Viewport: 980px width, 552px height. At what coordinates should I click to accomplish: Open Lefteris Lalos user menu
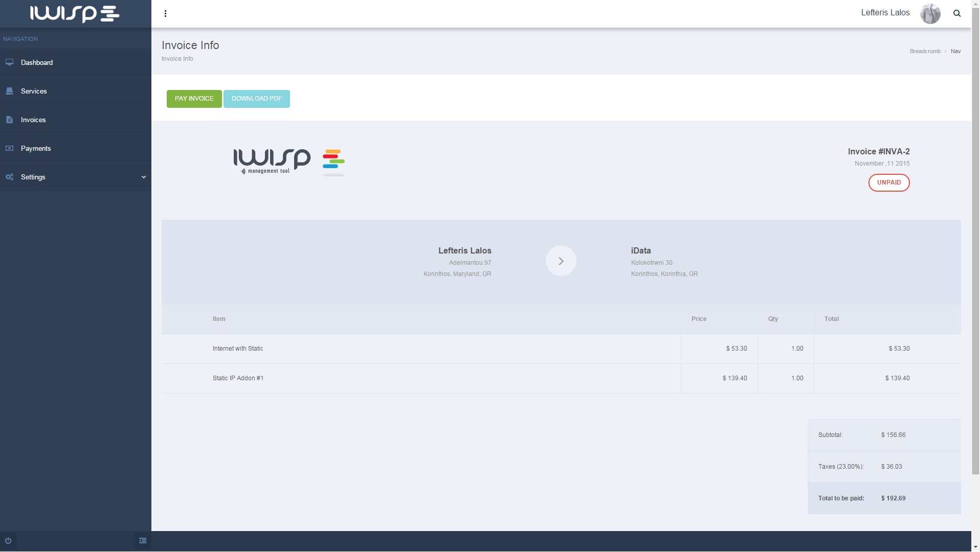pyautogui.click(x=885, y=13)
